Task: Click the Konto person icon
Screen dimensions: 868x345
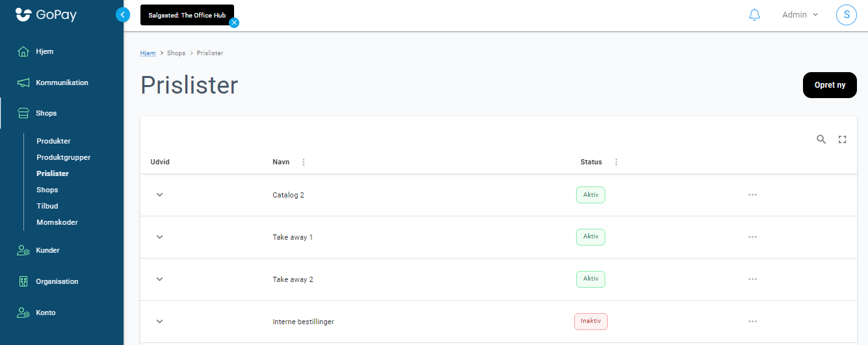Action: coord(23,313)
